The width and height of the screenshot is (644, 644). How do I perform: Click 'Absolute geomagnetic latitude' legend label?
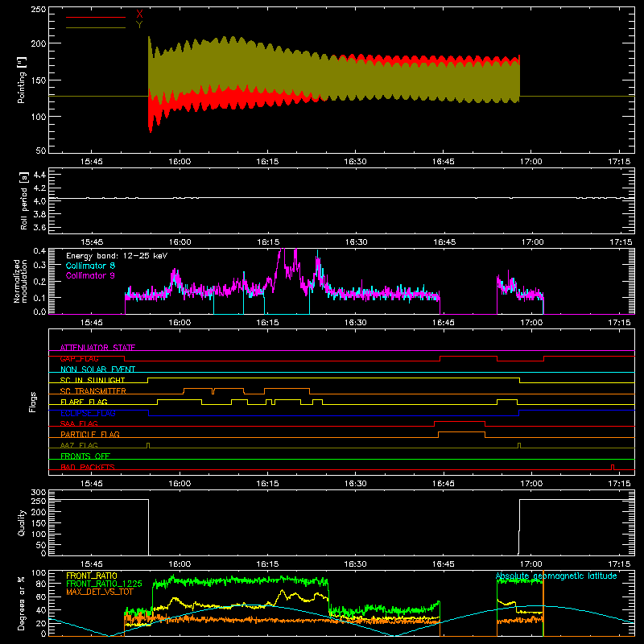coord(556,576)
